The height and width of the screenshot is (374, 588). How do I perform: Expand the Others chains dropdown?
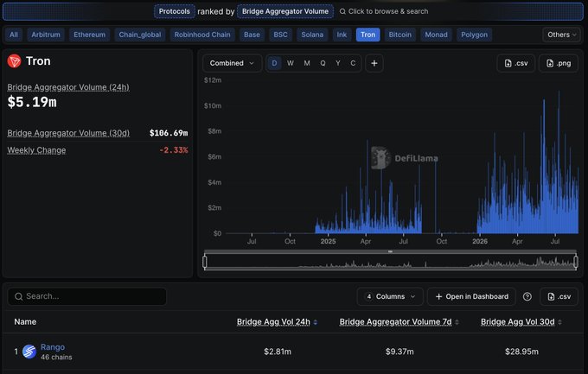[561, 35]
